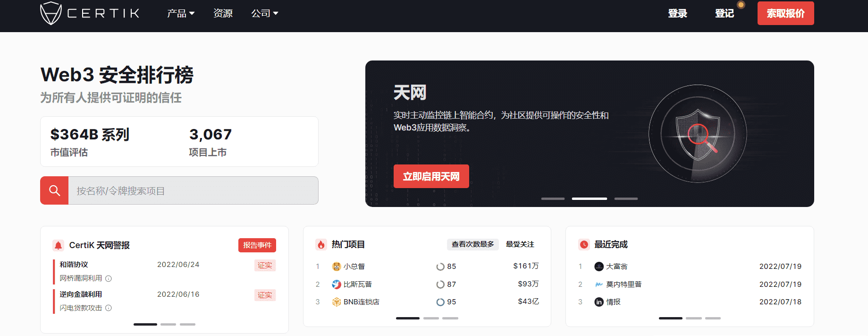Click the 大富翁 project icon
Image resolution: width=868 pixels, height=336 pixels.
(599, 267)
